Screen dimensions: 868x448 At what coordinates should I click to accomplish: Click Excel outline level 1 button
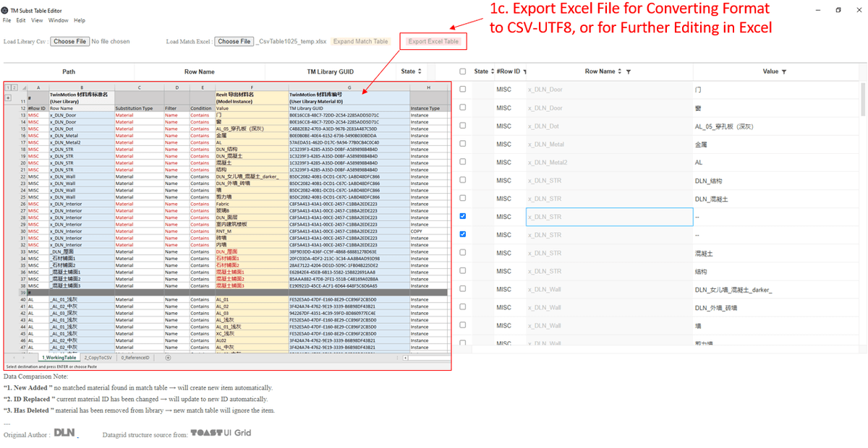click(x=7, y=87)
